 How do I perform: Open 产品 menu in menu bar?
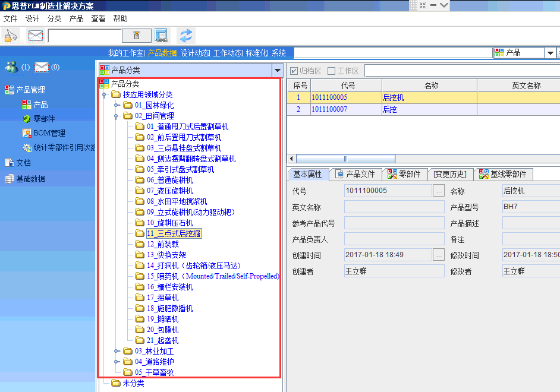(x=77, y=18)
